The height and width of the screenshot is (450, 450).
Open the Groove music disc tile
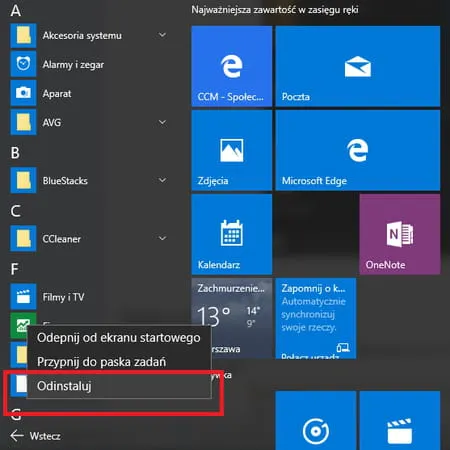tap(316, 421)
